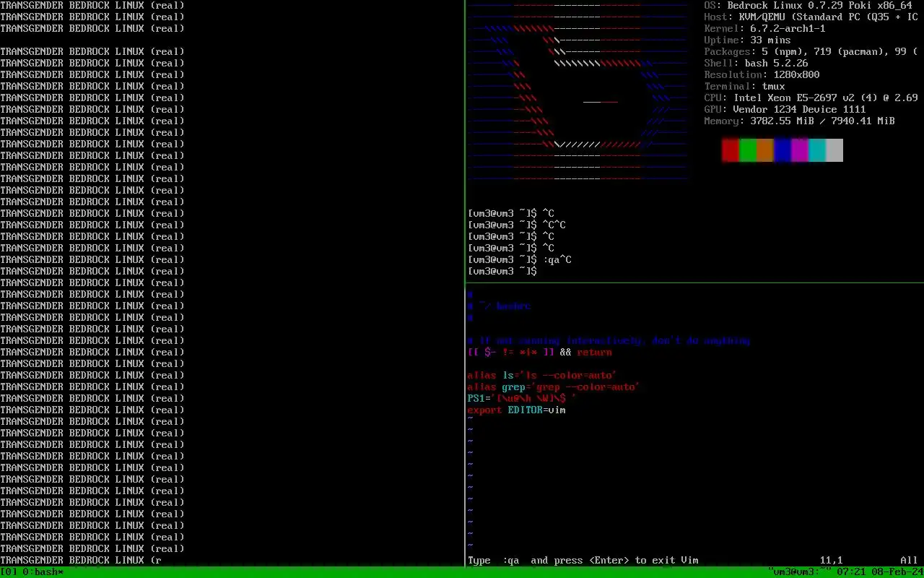Click the light gray neofetch color block

click(834, 150)
